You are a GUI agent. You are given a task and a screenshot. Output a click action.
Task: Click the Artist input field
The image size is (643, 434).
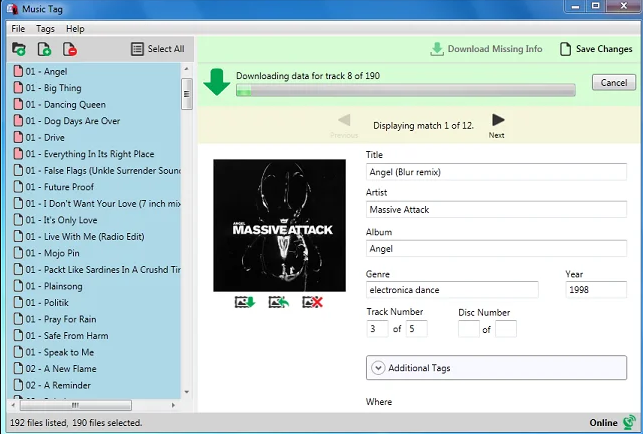[x=496, y=210]
